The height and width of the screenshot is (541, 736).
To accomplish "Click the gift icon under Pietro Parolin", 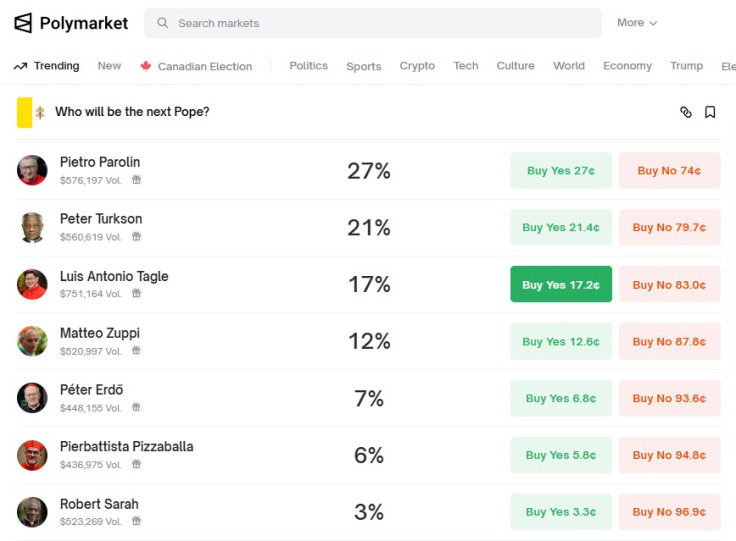I will coord(136,180).
